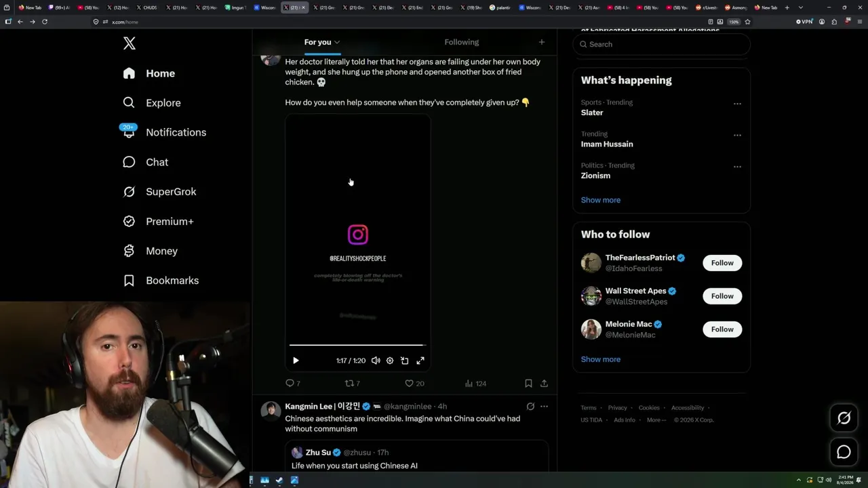Bookmark the fried chicken video post
Screen dimensions: 868x488
click(528, 384)
